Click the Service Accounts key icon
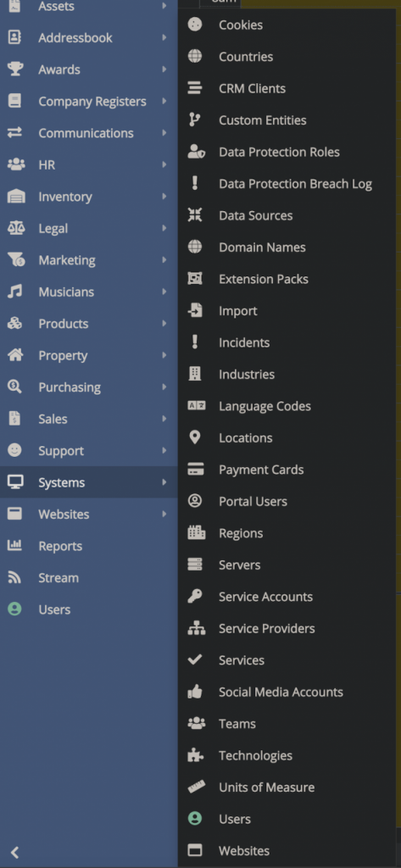 coord(195,596)
